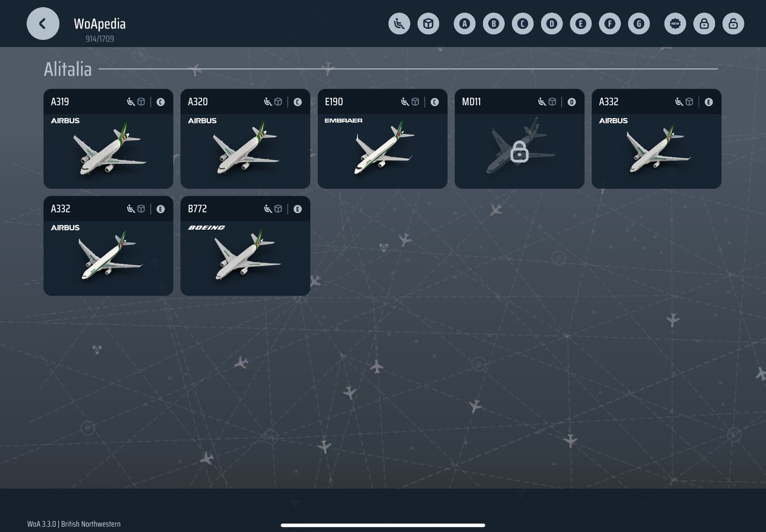This screenshot has height=532, width=766.
Task: Open the Alitalia A319 card
Action: click(108, 139)
